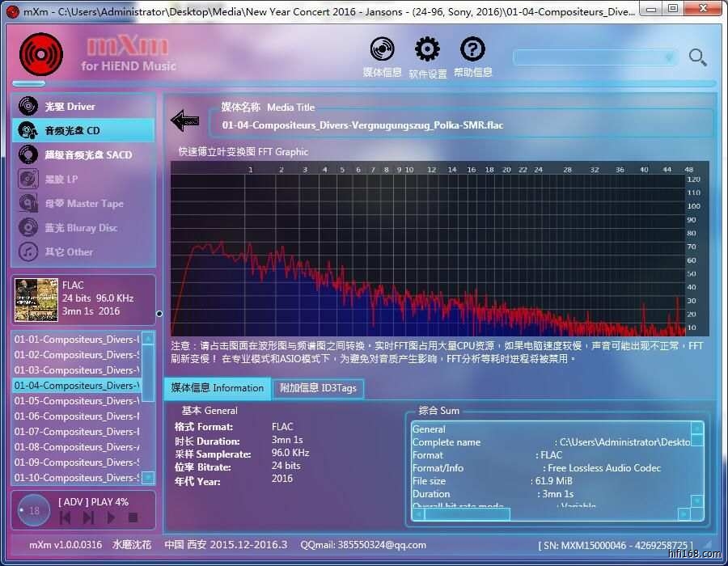Open the Media Info disc icon

[382, 50]
